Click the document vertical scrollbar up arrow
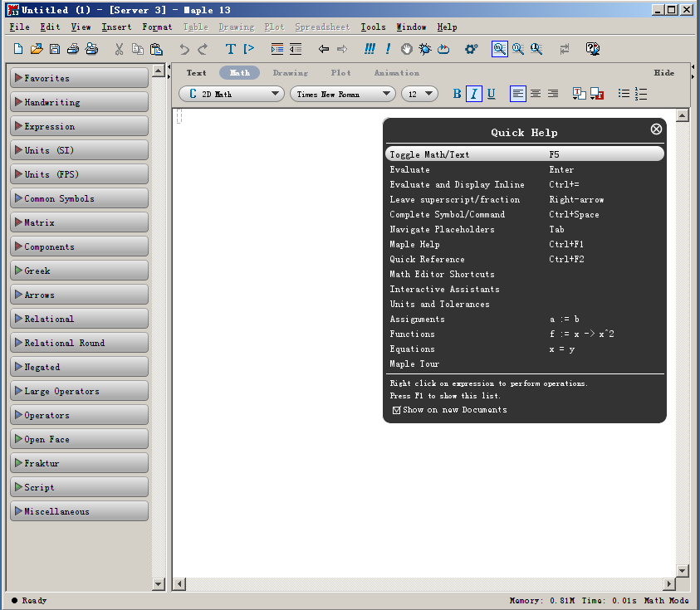The height and width of the screenshot is (610, 700). coord(682,115)
